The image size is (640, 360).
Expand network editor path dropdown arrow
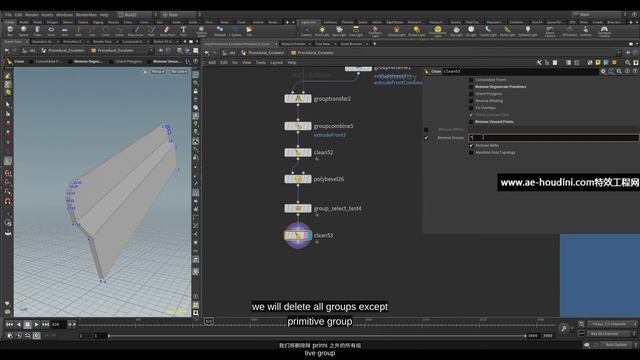pyautogui.click(x=619, y=53)
